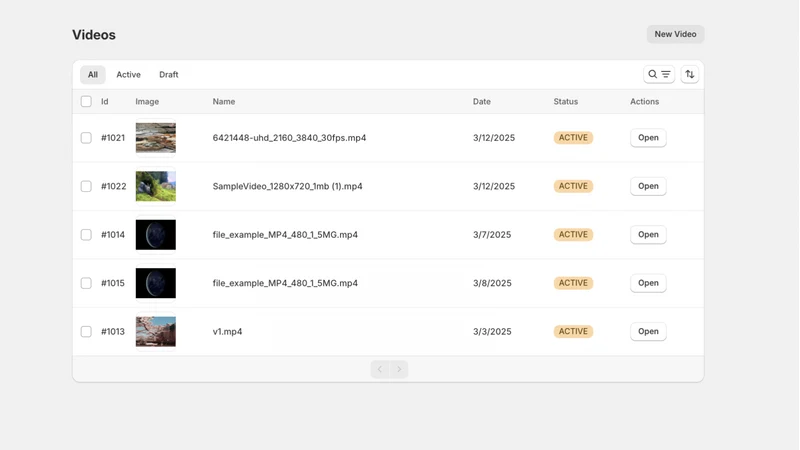The width and height of the screenshot is (800, 450).
Task: Check the box for video #1014
Action: click(x=86, y=235)
